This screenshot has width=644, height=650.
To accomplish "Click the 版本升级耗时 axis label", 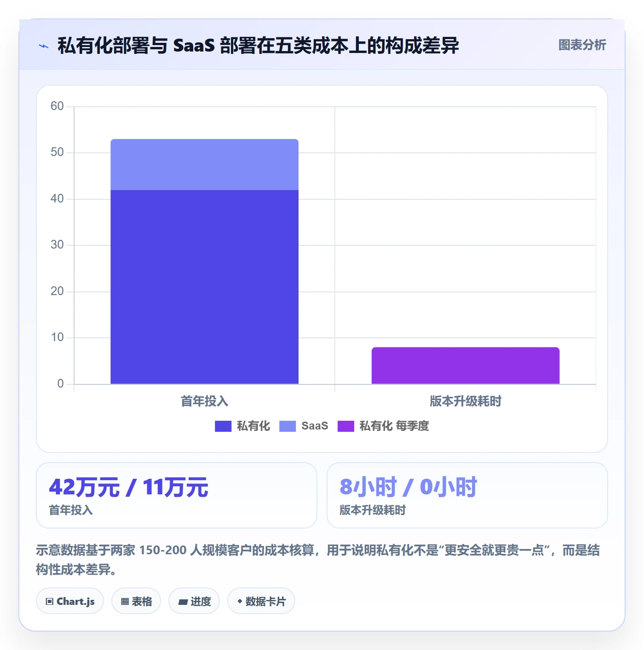I will tap(466, 401).
